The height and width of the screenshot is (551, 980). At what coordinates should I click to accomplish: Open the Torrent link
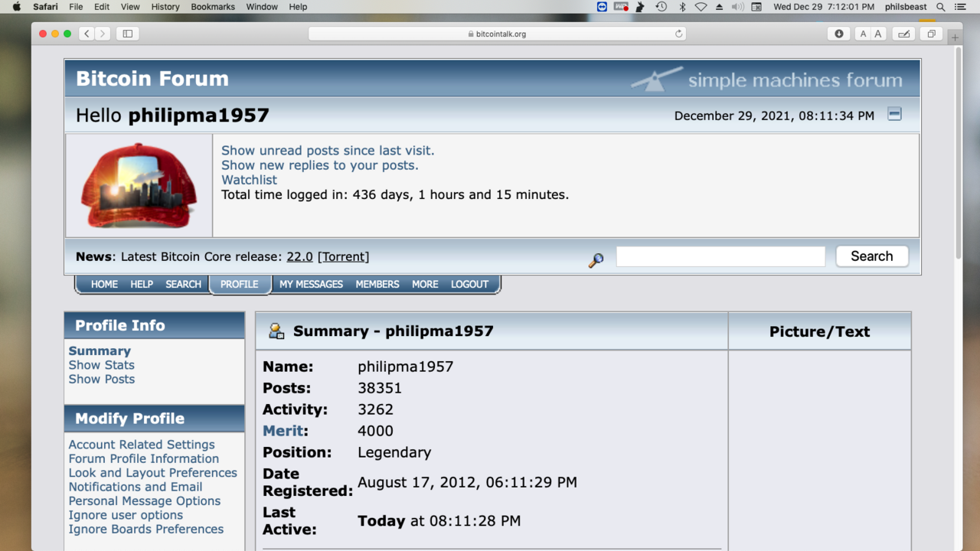click(343, 257)
